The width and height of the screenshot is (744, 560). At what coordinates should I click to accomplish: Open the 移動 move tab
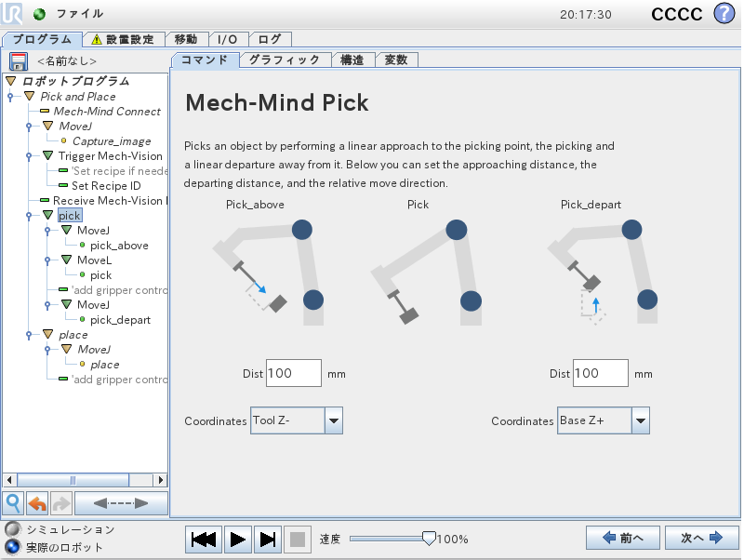(186, 39)
